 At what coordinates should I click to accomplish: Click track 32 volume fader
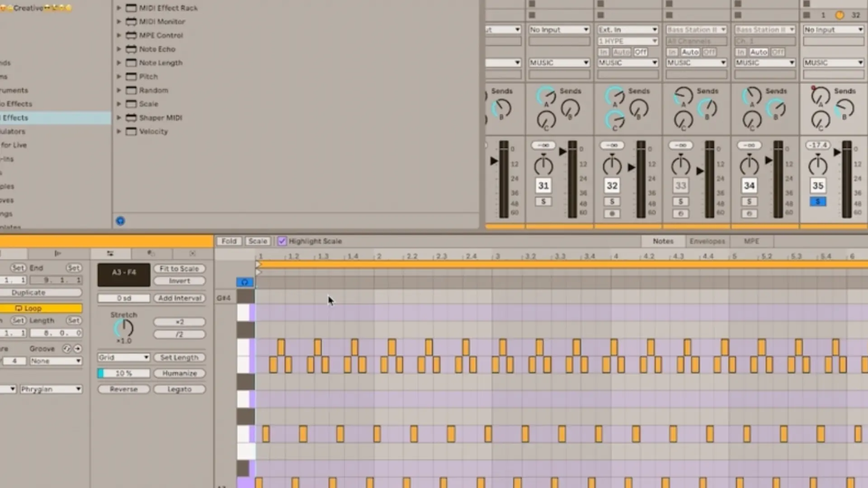[x=632, y=168]
